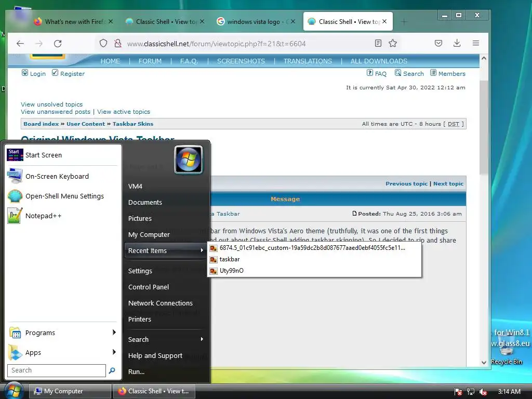The height and width of the screenshot is (399, 532).
Task: Launch On-Screen Keyboard from the start menu
Action: click(x=62, y=177)
